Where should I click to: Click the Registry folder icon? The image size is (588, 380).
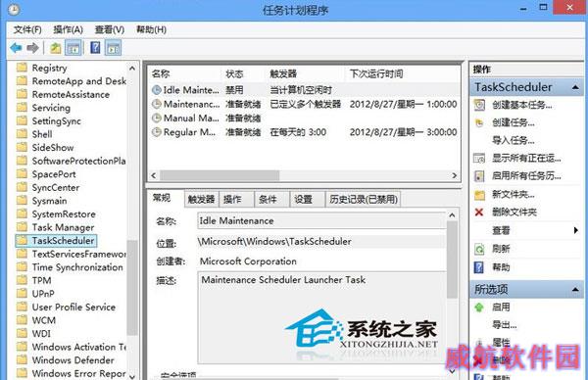coord(23,68)
